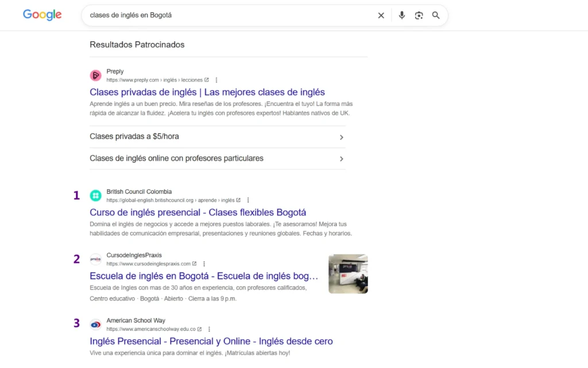Click the Preply site name text

tap(115, 71)
